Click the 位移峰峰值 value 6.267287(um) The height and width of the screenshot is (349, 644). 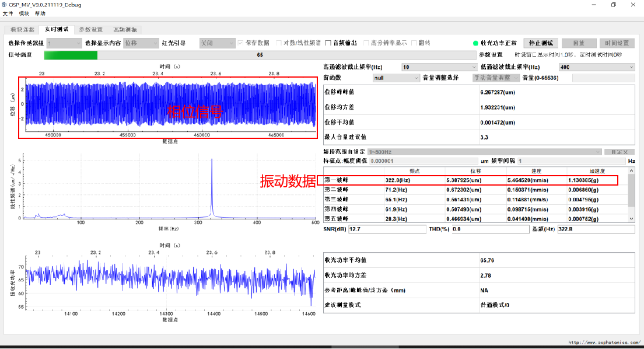498,92
